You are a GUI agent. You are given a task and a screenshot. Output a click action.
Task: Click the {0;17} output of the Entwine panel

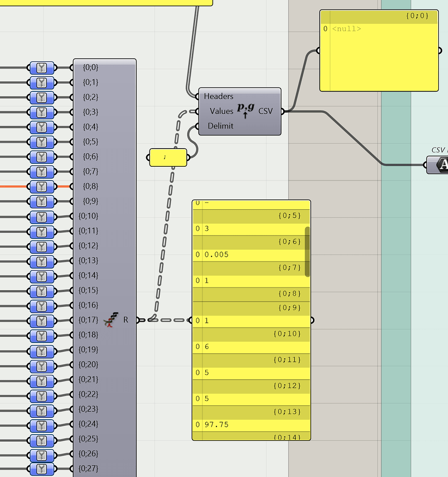coord(88,320)
